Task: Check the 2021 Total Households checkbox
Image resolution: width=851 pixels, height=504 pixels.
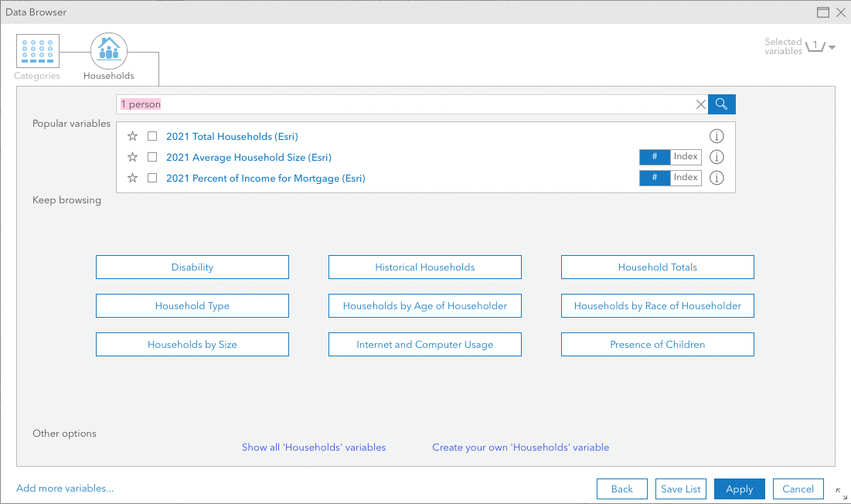Action: click(152, 136)
